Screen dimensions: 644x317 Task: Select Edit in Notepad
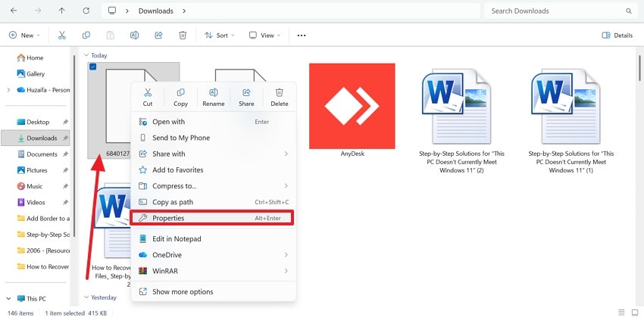tap(213, 238)
